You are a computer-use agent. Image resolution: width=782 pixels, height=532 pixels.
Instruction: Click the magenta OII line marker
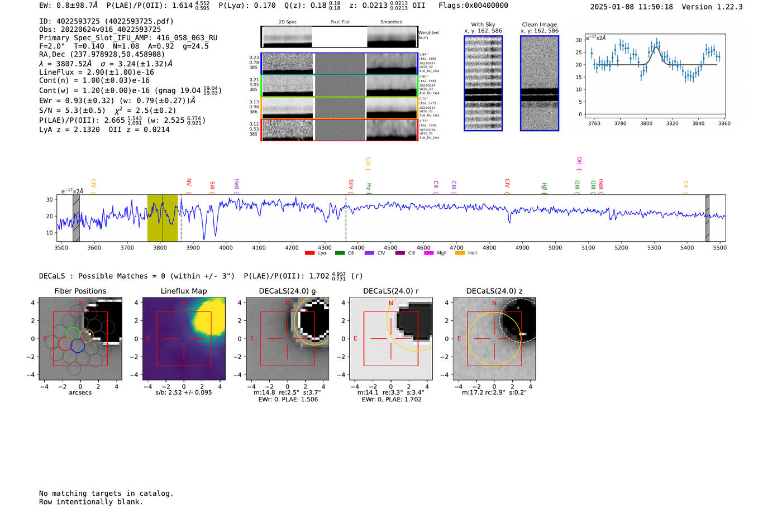(579, 164)
